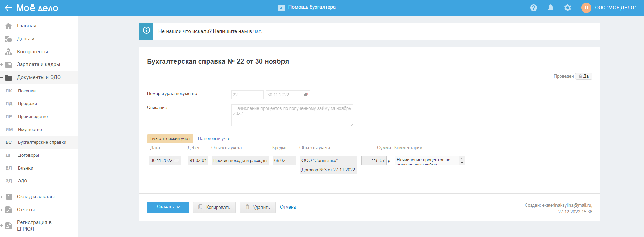Click the Контрагенты sidebar label

33,52
